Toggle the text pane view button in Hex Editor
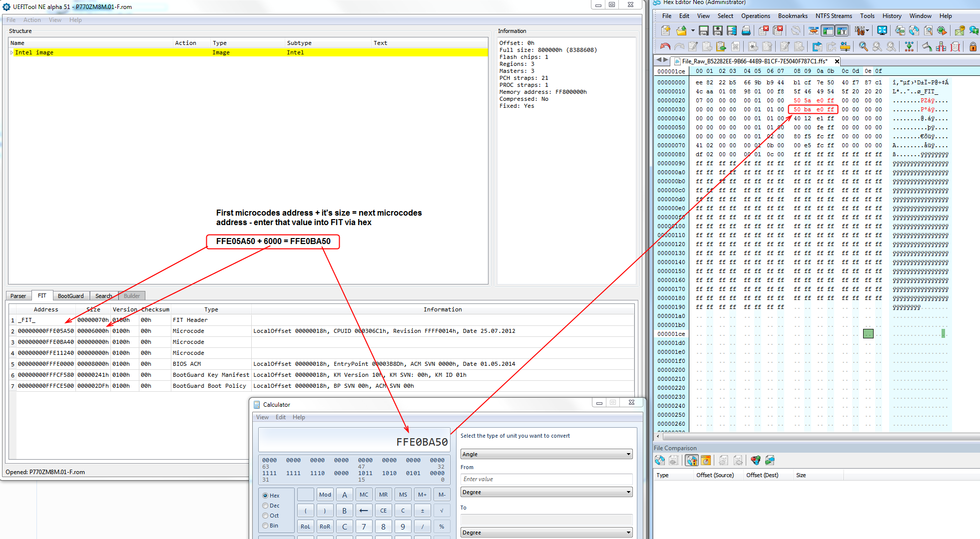Viewport: 980px width, 539px height. pos(842,30)
